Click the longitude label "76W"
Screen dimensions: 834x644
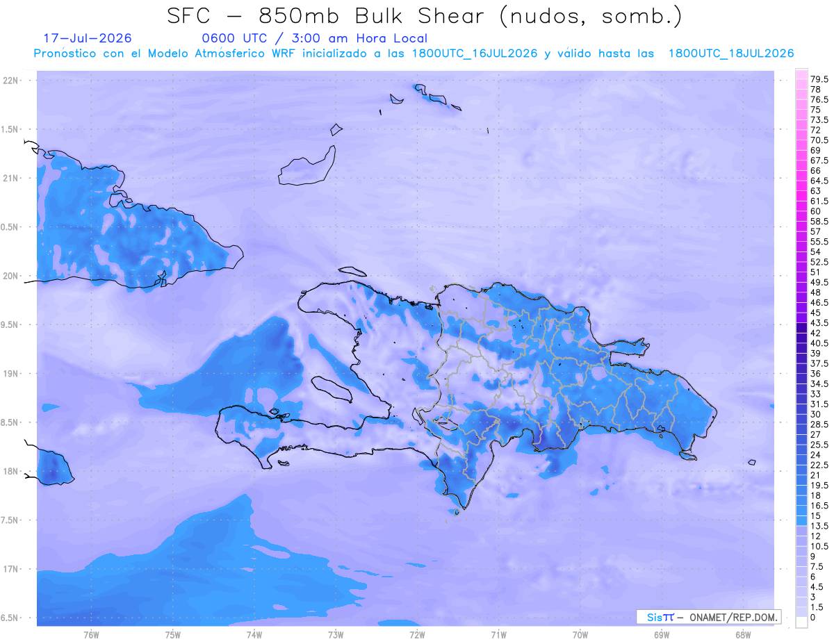click(x=91, y=634)
